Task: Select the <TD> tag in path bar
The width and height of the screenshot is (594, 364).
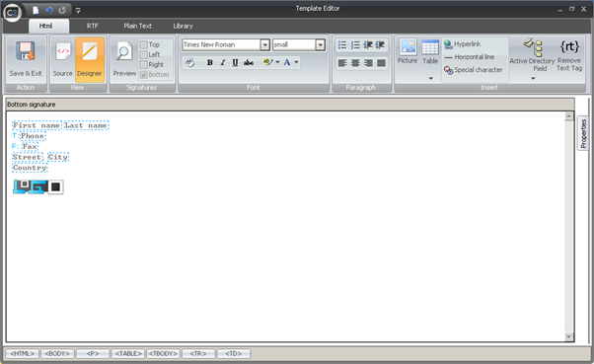Action: tap(234, 354)
